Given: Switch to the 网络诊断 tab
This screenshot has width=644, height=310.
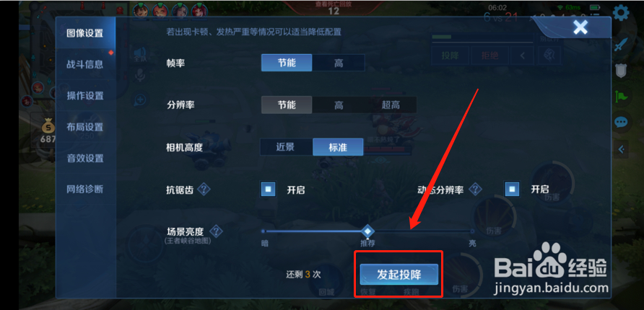Looking at the screenshot, I should coord(85,189).
